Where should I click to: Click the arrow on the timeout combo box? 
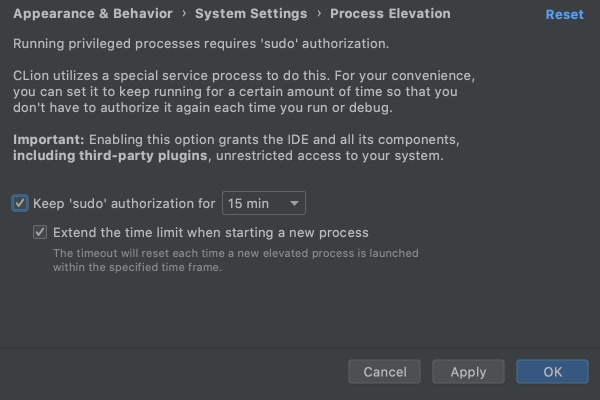(295, 203)
